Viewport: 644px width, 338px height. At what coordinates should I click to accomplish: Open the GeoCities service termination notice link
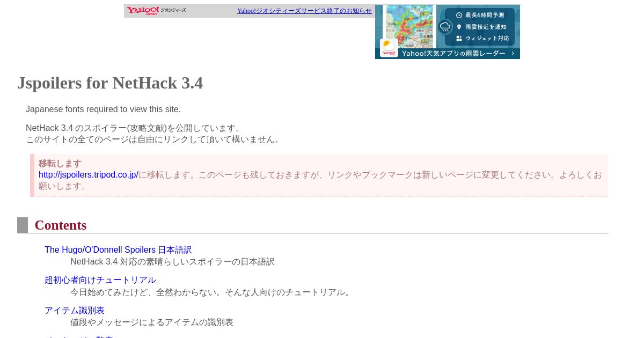[304, 11]
